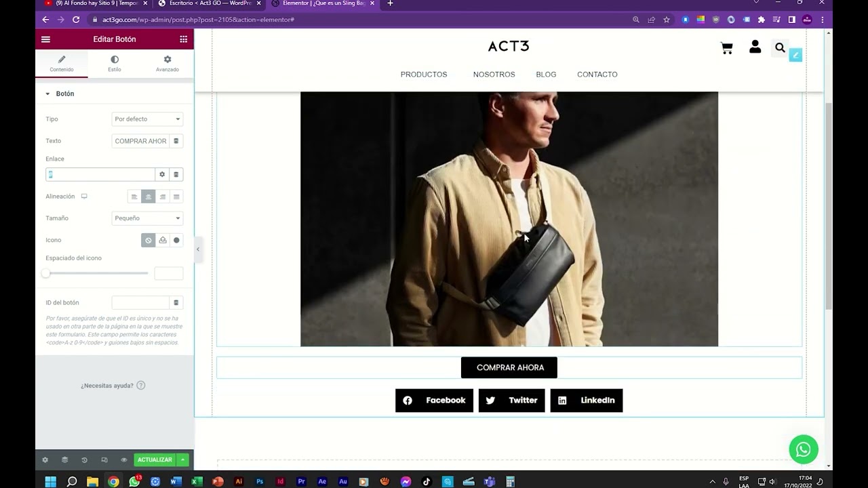Open dynamic tags for Enlace field
Screen dimensions: 868x488
176,174
